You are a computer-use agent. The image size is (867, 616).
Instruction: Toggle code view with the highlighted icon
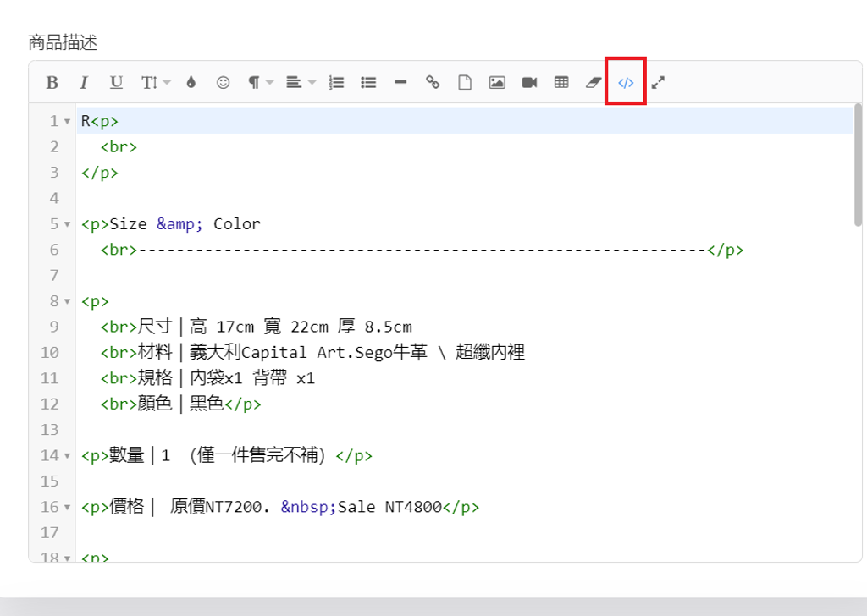(625, 82)
